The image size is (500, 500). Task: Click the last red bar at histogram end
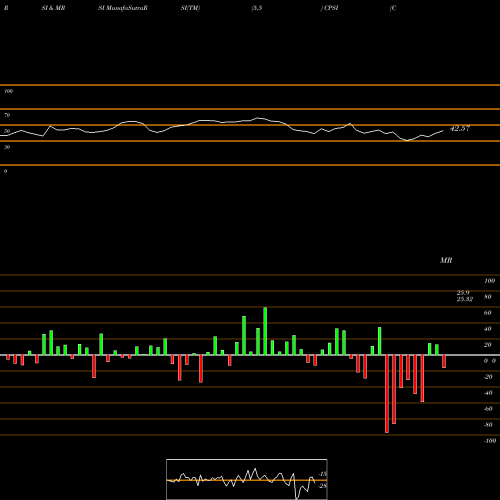point(444,362)
